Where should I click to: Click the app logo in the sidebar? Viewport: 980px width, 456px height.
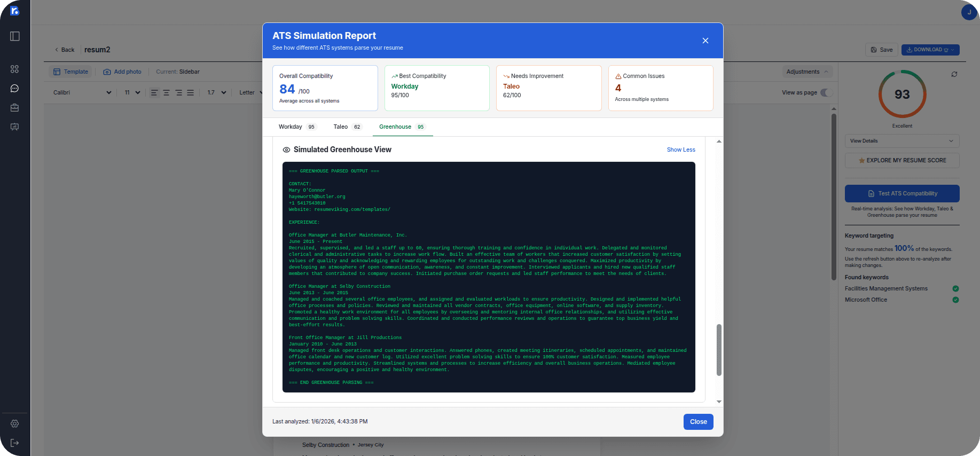tap(15, 11)
